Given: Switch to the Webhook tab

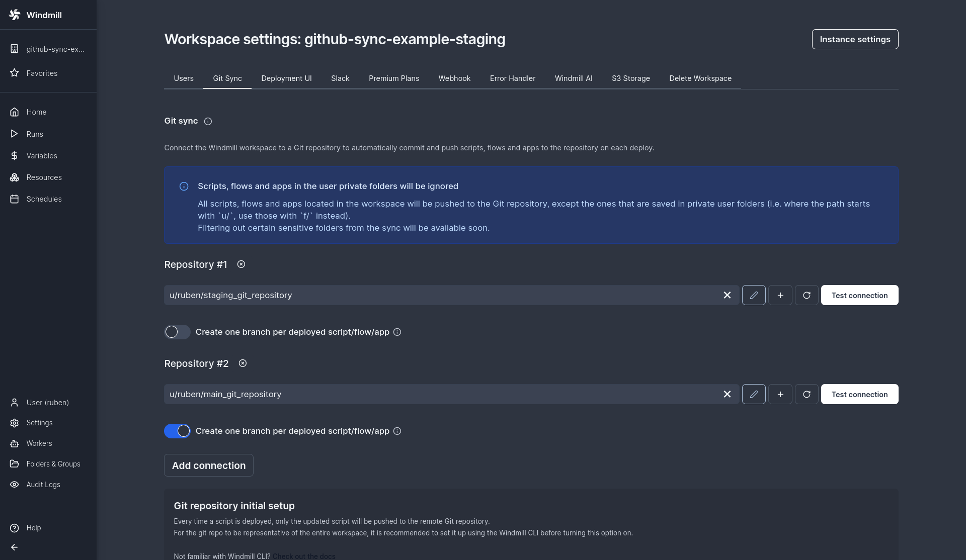Looking at the screenshot, I should coord(454,78).
